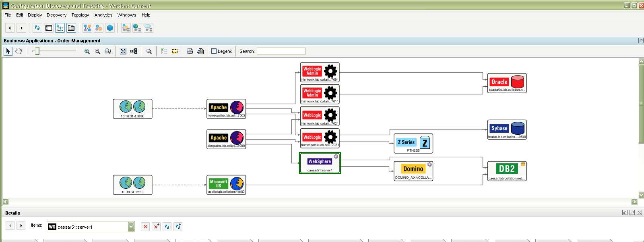Screen dimensions: 644x242
Task: Select the WebSphere caesar51:server1 node
Action: pyautogui.click(x=320, y=163)
